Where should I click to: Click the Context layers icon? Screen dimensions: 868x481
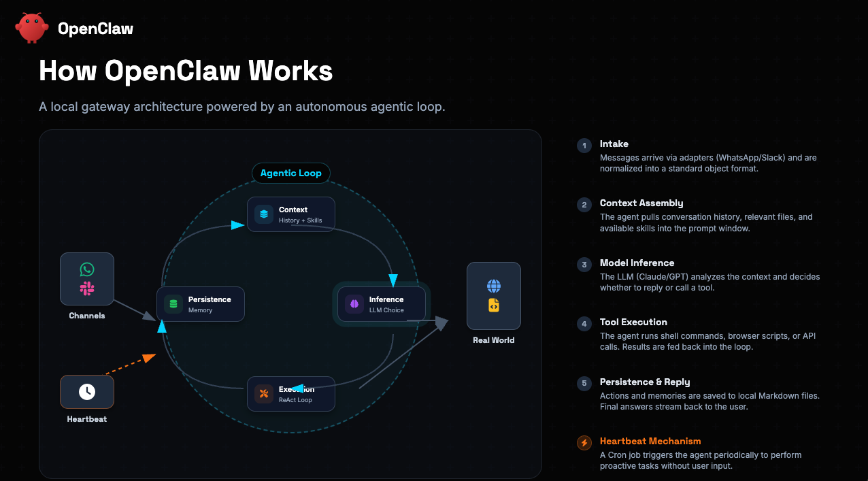pyautogui.click(x=263, y=214)
